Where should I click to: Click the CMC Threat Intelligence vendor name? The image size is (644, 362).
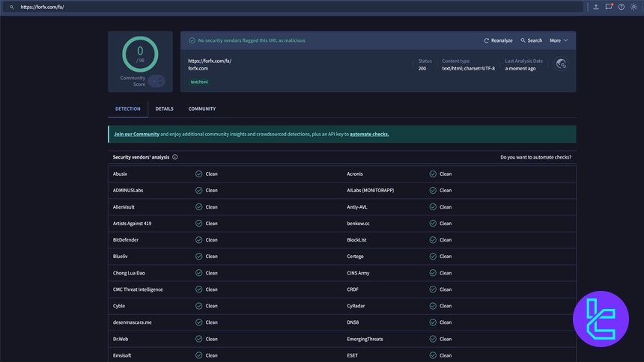pos(138,289)
